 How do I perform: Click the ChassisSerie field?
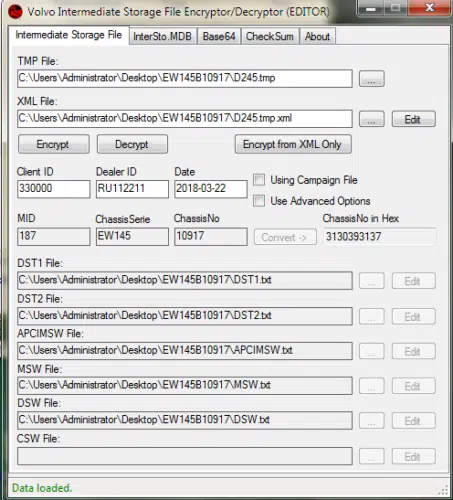(x=132, y=237)
